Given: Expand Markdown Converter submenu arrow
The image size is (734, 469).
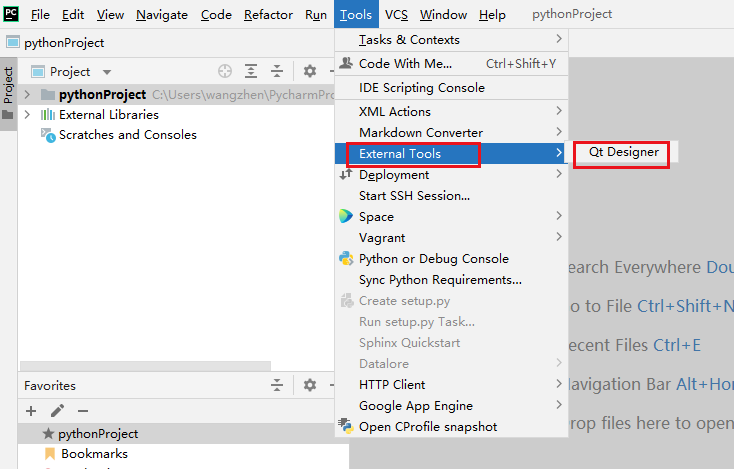Looking at the screenshot, I should coord(559,132).
